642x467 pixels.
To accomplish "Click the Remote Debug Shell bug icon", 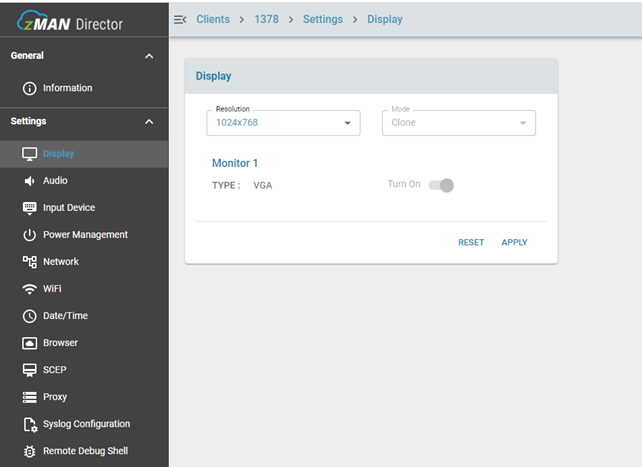I will [29, 451].
